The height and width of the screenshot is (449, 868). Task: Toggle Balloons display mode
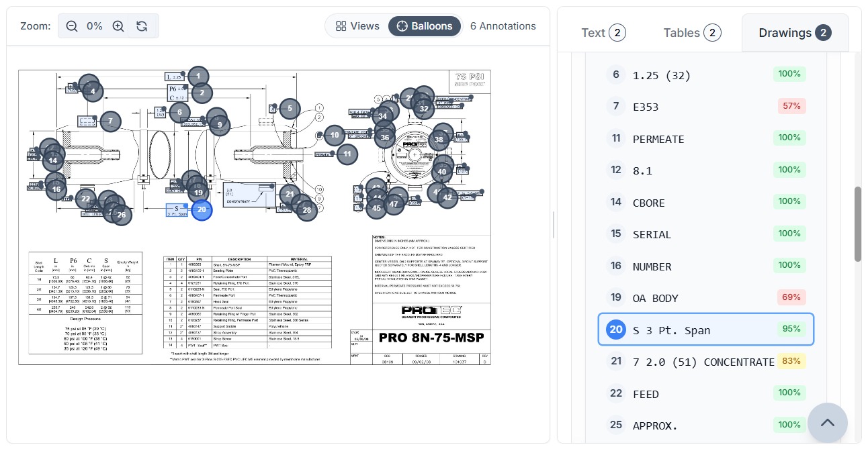(x=425, y=26)
